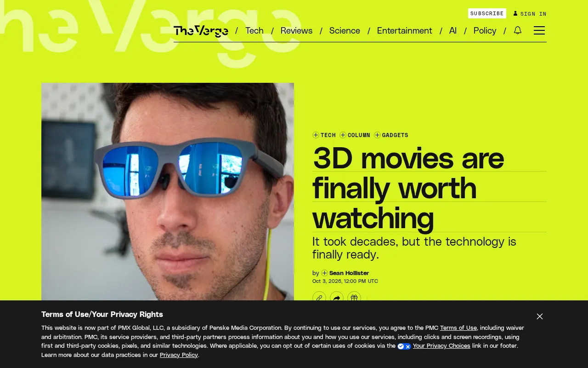This screenshot has height=368, width=588.
Task: Open the Policy navigation item
Action: coord(485,30)
